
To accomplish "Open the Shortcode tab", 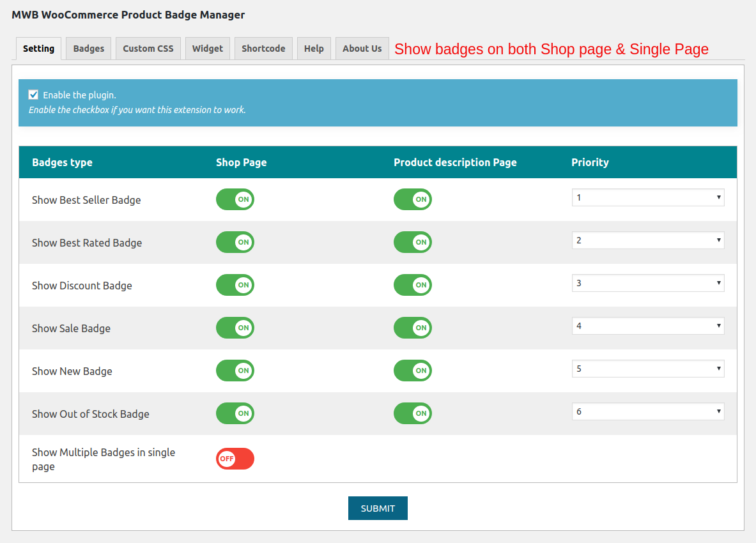I will (263, 49).
